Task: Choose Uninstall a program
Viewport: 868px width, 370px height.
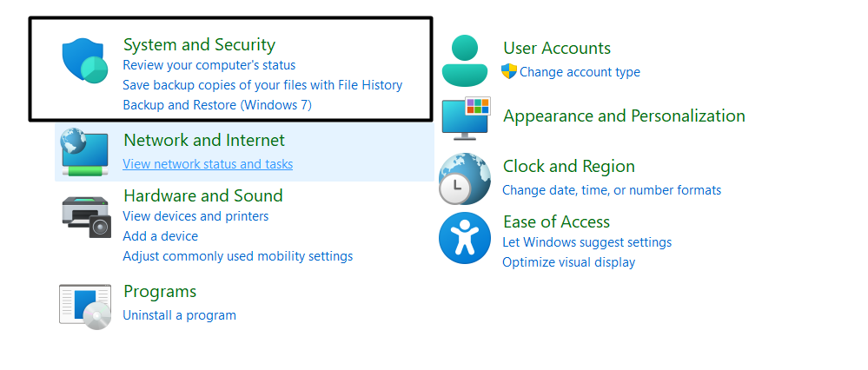Action: pos(179,315)
